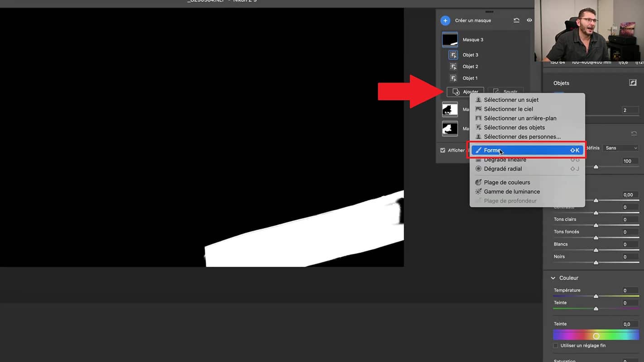Choose Sélectionner des personnes… menu entry
Viewport: 644px width, 362px height.
tap(527, 137)
